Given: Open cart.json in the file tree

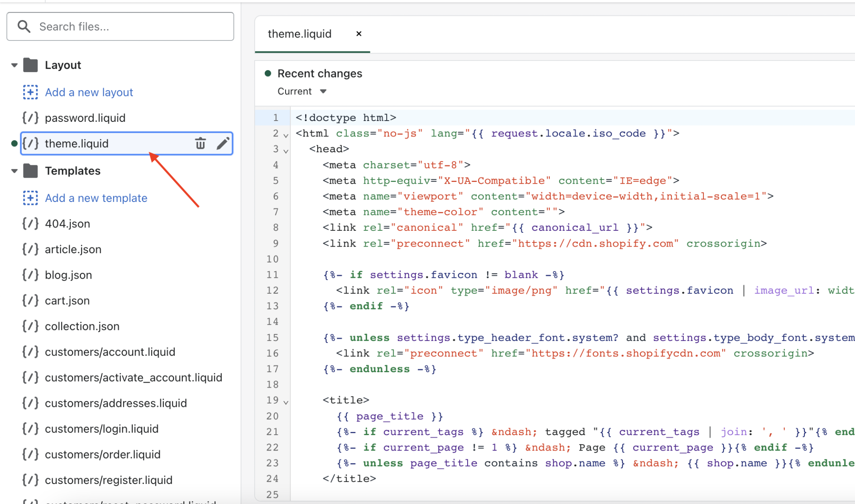Looking at the screenshot, I should [67, 300].
